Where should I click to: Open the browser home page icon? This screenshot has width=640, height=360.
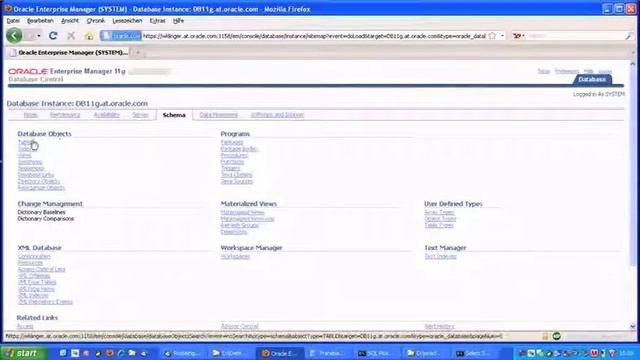[89, 36]
